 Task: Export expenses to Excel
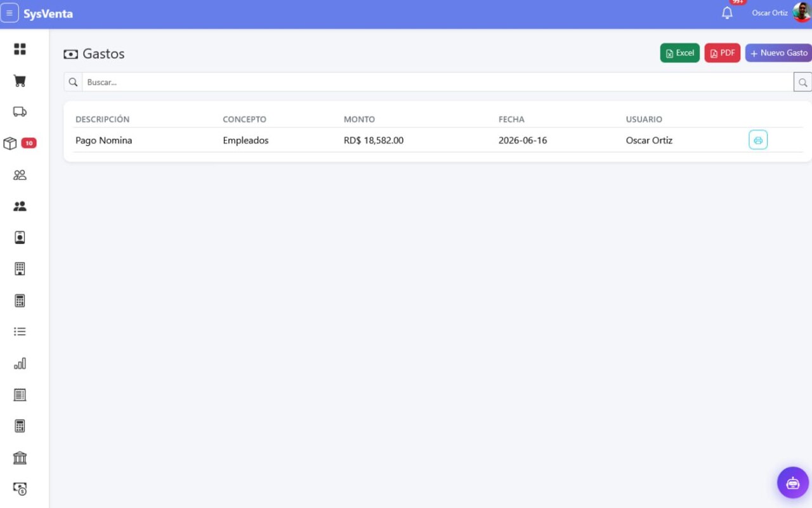[679, 53]
